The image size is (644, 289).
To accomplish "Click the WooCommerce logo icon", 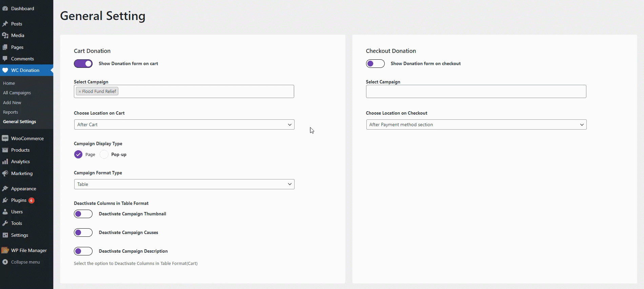I will (5, 138).
